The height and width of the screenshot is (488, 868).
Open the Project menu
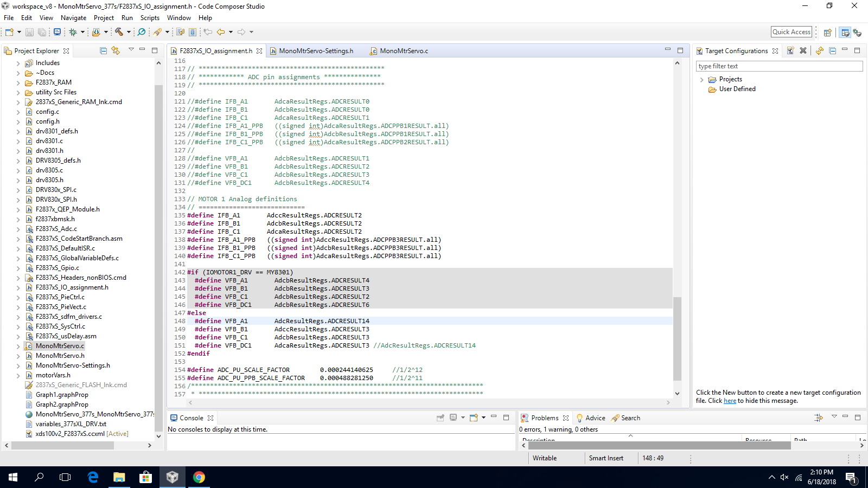(x=104, y=18)
